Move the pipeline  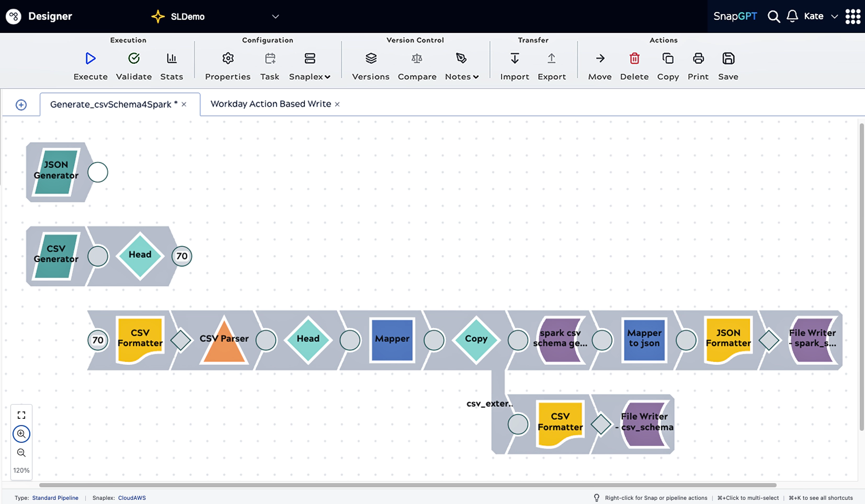click(x=600, y=58)
